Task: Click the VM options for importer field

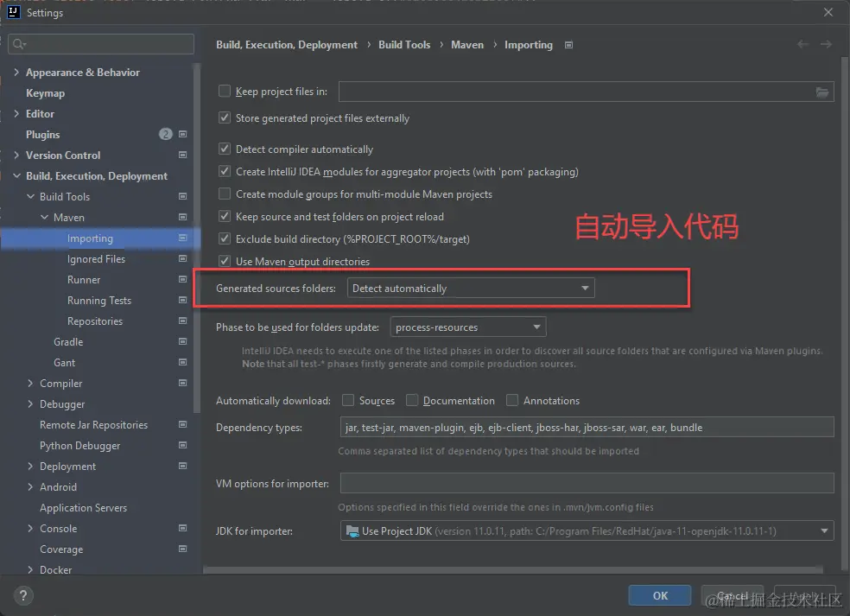Action: 587,483
